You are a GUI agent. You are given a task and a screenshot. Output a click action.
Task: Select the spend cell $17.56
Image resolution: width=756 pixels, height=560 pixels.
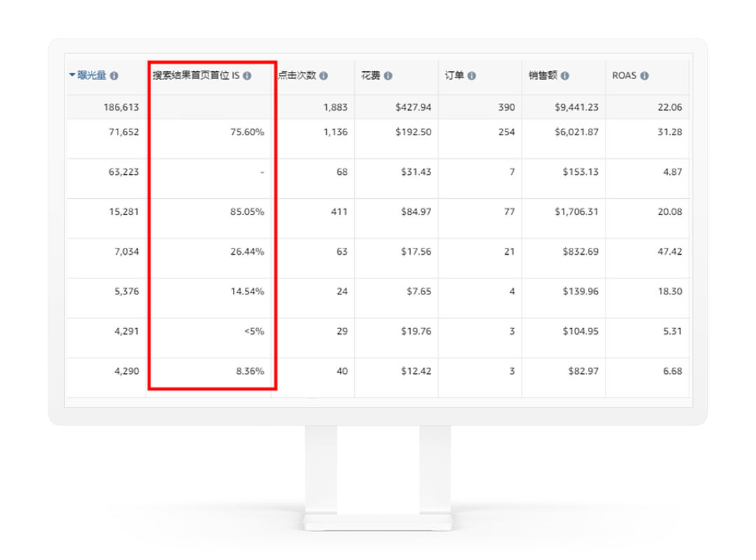pyautogui.click(x=416, y=251)
